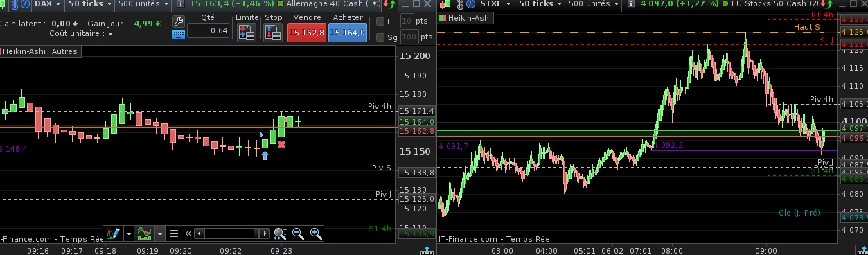The image size is (868, 255).
Task: Zoom in with the plus magnifier
Action: (316, 234)
